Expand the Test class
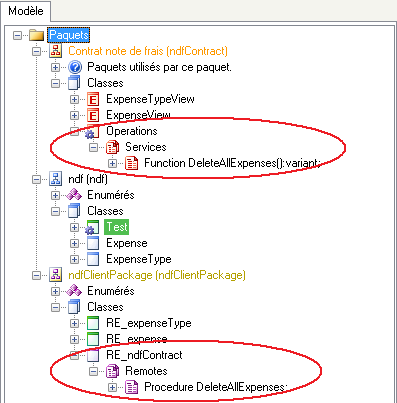Viewport: 397px width, 403px height. [x=74, y=227]
